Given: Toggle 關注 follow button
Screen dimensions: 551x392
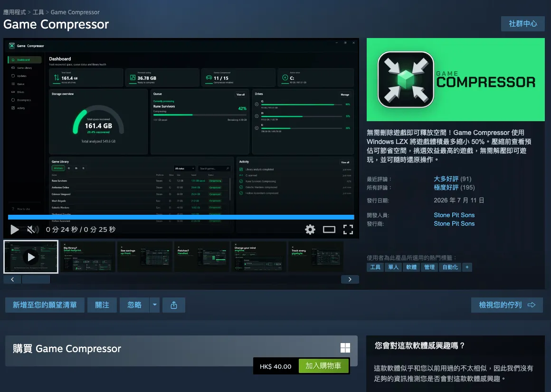Looking at the screenshot, I should pos(102,305).
